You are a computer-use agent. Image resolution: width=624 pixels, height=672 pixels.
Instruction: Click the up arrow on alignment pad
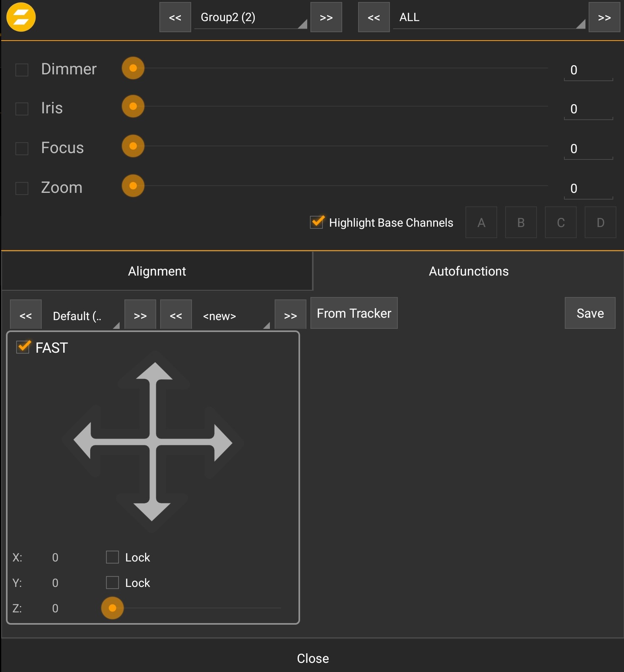[154, 372]
